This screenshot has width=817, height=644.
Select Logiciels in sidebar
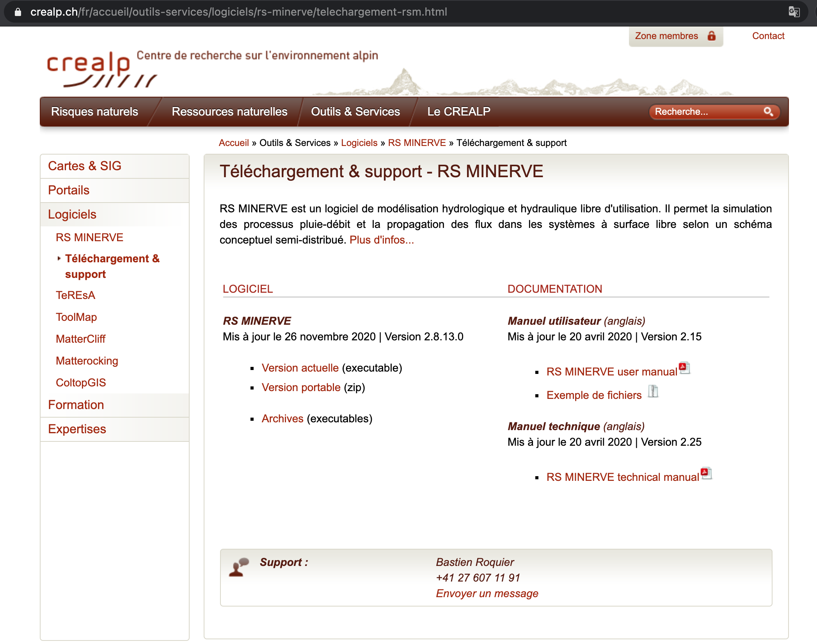click(x=115, y=215)
